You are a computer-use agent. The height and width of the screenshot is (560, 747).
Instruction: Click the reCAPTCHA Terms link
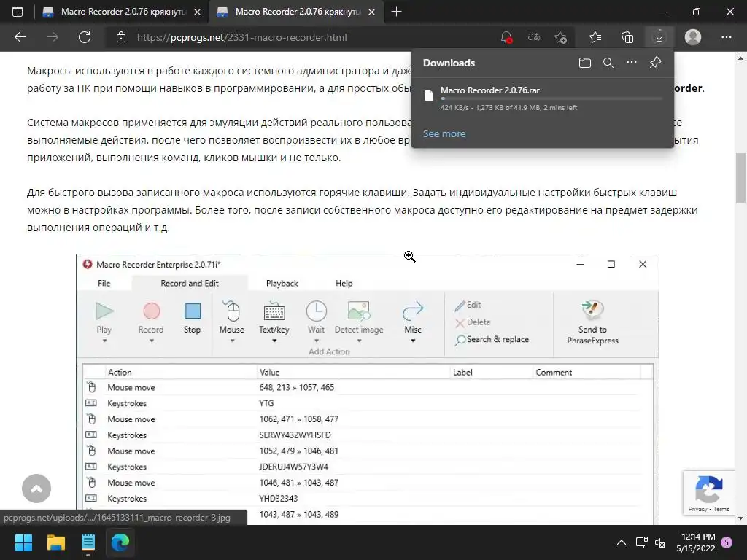721,509
